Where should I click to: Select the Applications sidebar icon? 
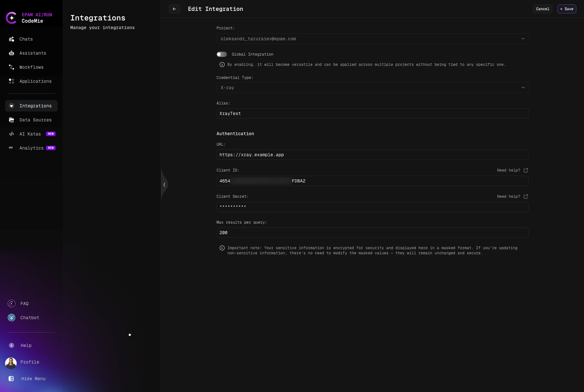click(12, 81)
